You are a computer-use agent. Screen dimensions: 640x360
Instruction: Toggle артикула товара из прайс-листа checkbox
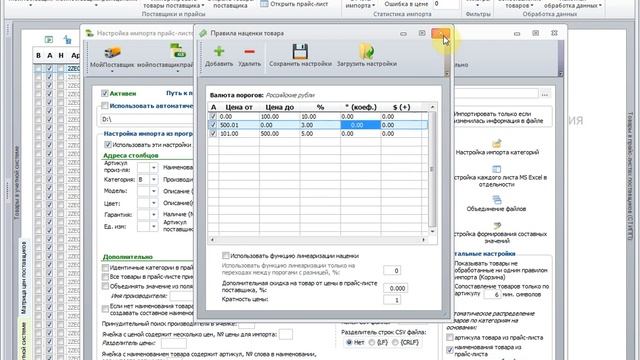click(450, 338)
